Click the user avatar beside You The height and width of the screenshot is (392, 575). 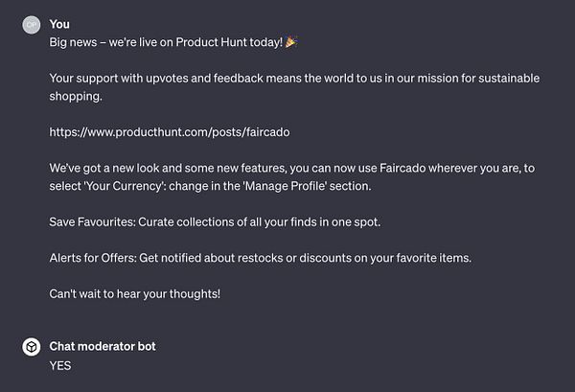32,24
